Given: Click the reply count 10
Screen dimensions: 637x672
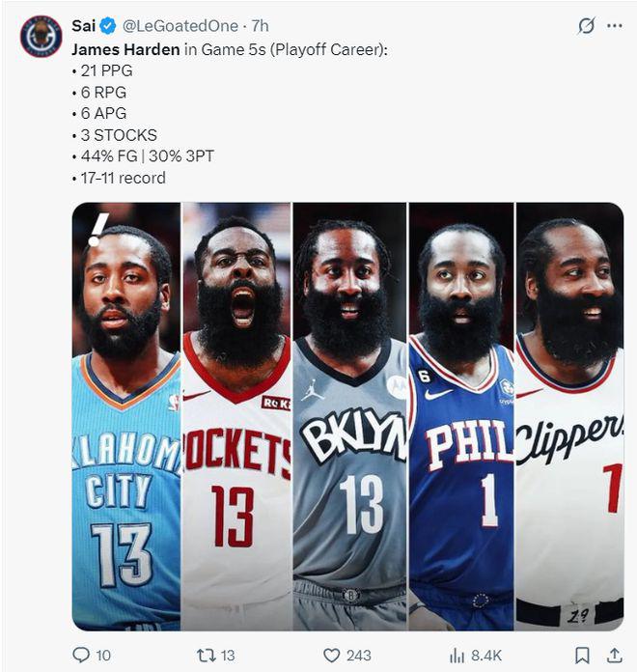Looking at the screenshot, I should pos(103,656).
